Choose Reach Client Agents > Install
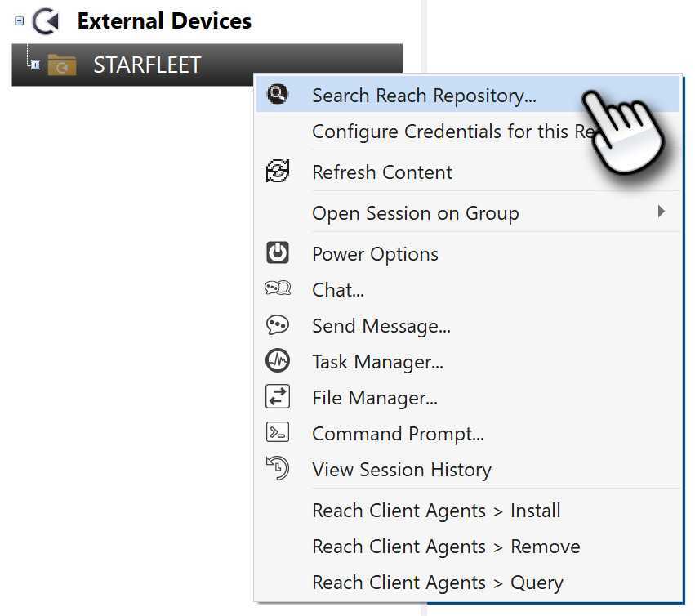Screen dimensions: 695x616 436,511
